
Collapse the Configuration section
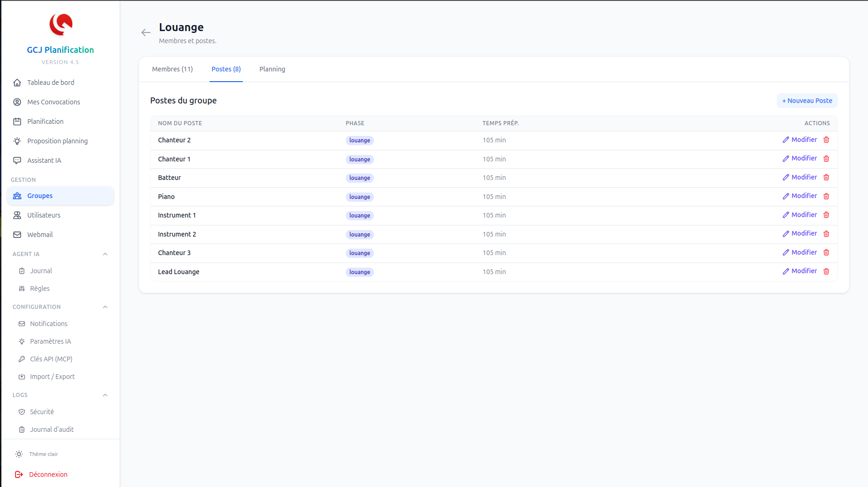[x=105, y=307]
